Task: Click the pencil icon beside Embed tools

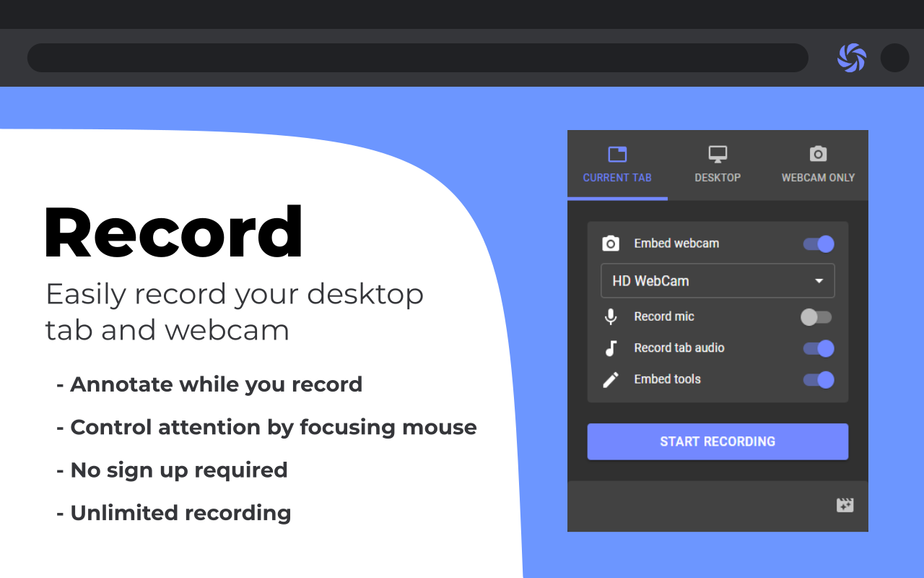Action: 611,379
